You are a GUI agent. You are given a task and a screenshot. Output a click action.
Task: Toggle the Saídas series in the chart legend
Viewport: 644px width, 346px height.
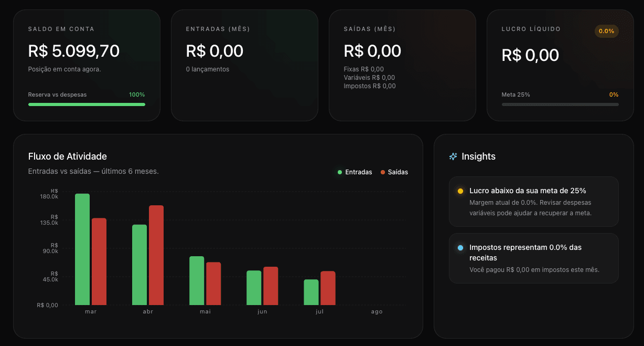[394, 172]
